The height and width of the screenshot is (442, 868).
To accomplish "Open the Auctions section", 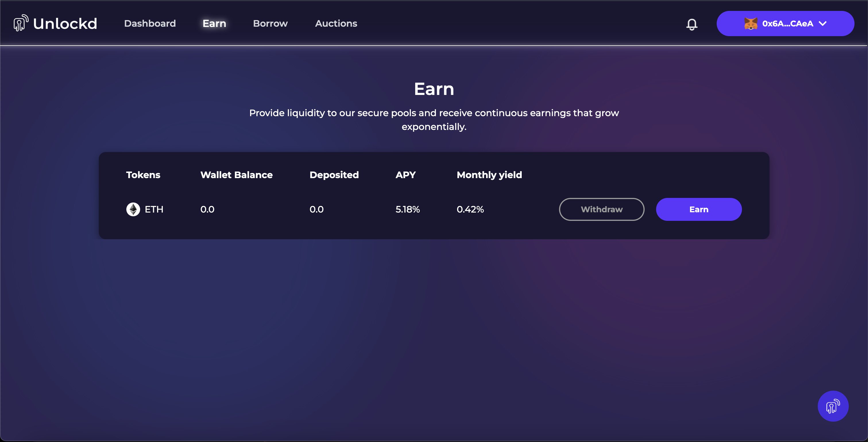I will click(x=336, y=24).
